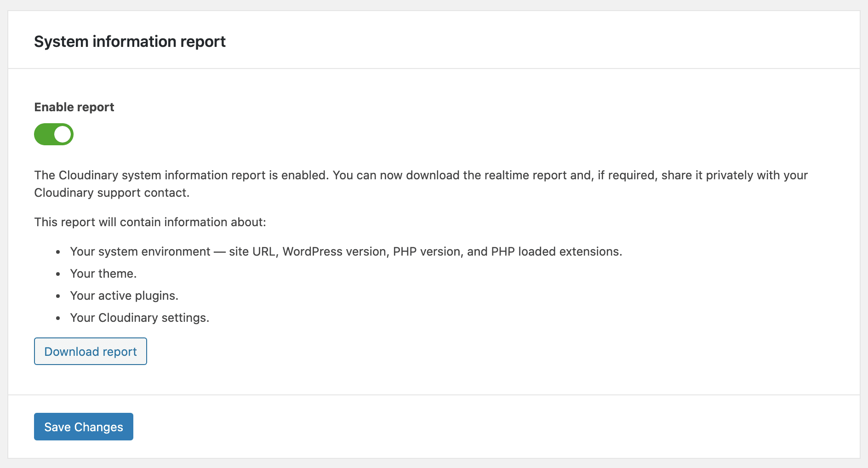Image resolution: width=868 pixels, height=468 pixels.
Task: Click bullet point before 'Your Cloudinary settings.'
Action: pos(58,318)
